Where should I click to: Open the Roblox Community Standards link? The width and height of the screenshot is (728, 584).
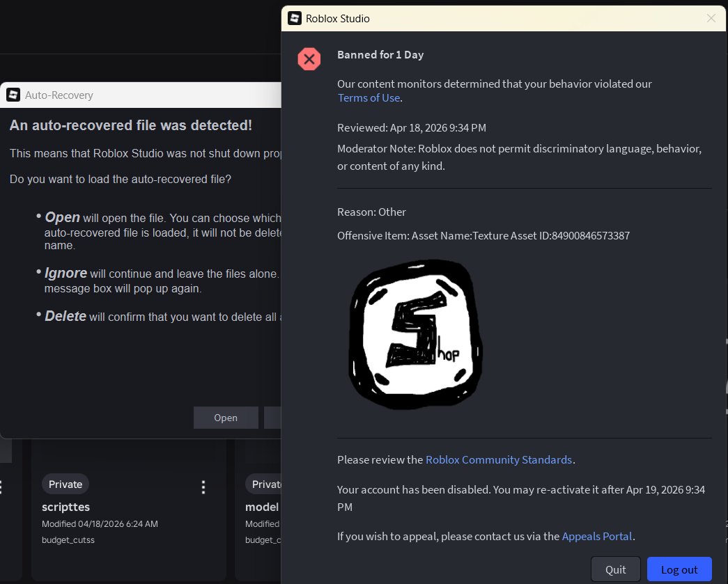click(x=499, y=459)
